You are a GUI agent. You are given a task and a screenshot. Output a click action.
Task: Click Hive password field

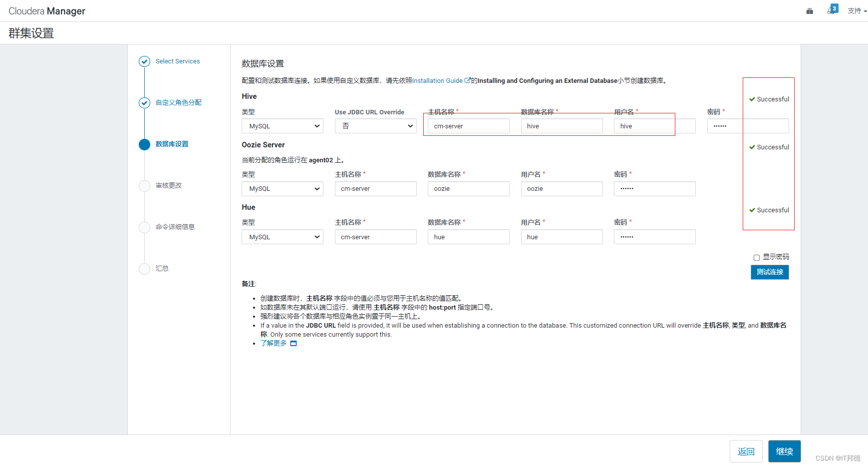748,126
